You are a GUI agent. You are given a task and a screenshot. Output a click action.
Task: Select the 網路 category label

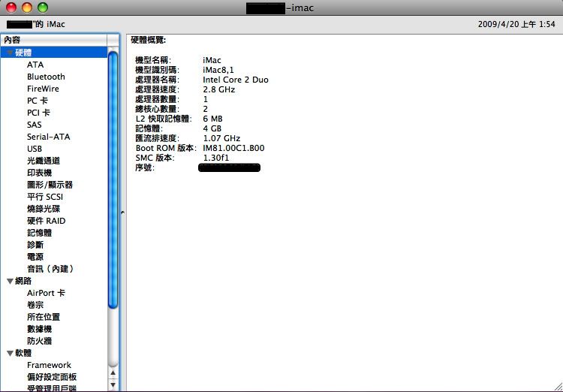pos(23,282)
